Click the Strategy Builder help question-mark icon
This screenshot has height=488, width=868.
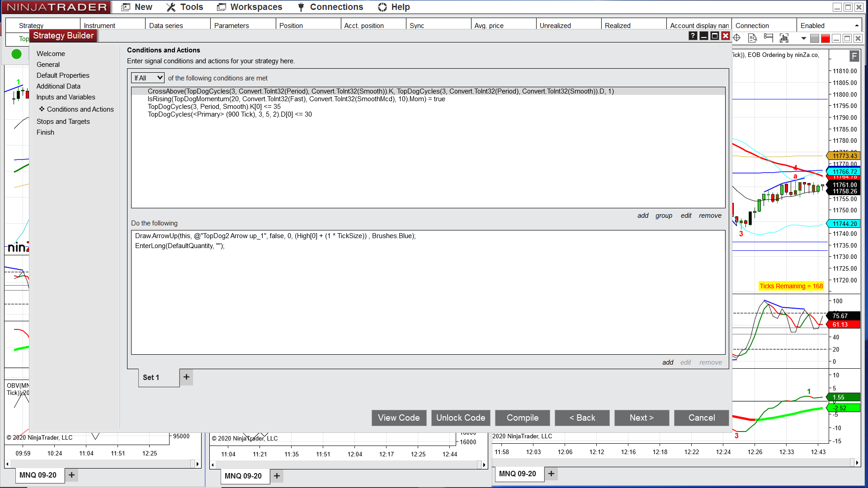pos(693,36)
